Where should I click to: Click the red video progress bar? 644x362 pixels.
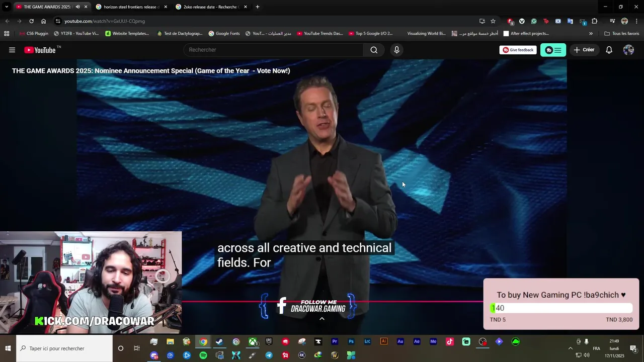coord(332,302)
